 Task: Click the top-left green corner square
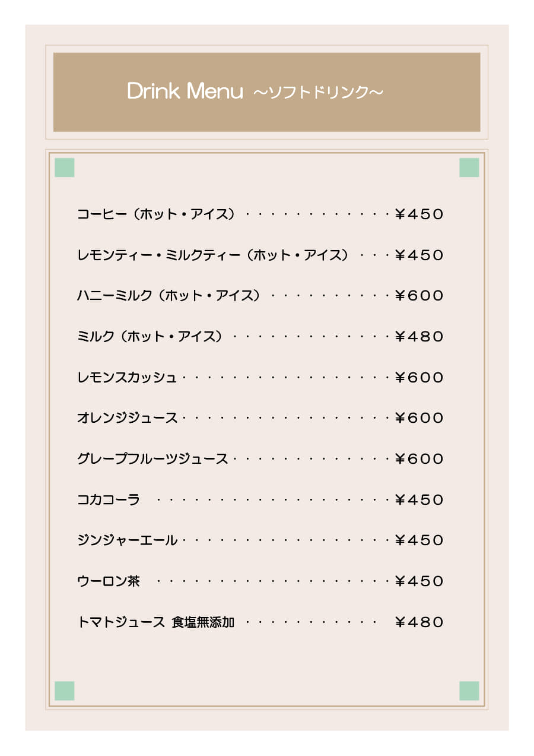tap(65, 167)
